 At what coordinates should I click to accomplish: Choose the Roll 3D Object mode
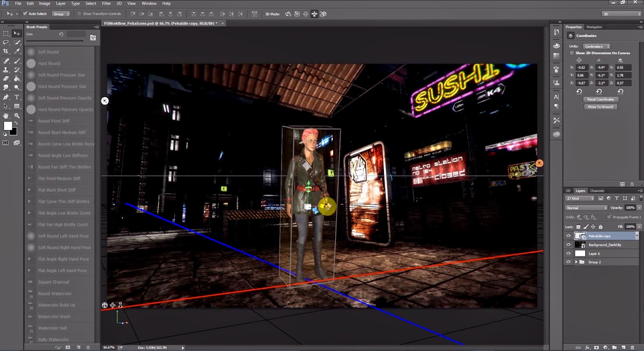297,14
